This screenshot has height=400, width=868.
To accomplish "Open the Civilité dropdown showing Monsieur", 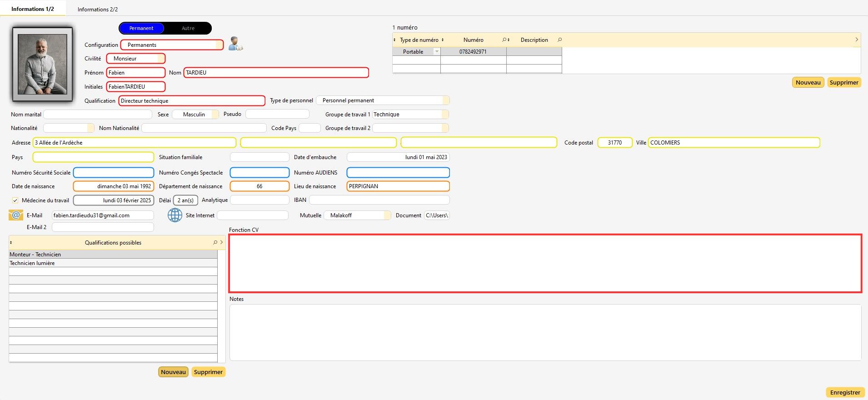I will pyautogui.click(x=160, y=59).
